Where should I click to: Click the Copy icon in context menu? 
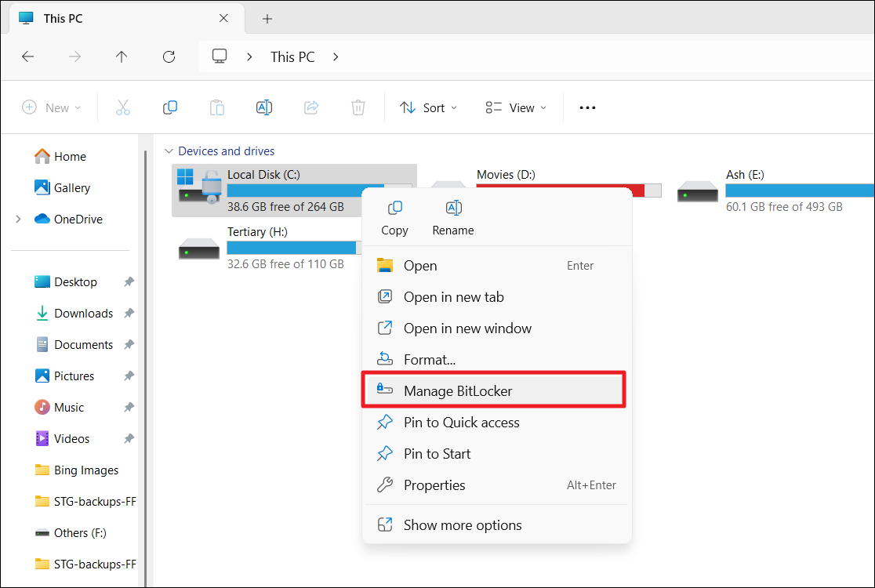point(394,209)
